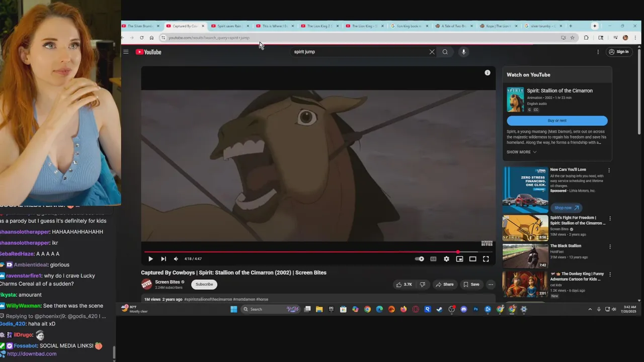Show hidden system tray icons

(x=590, y=309)
